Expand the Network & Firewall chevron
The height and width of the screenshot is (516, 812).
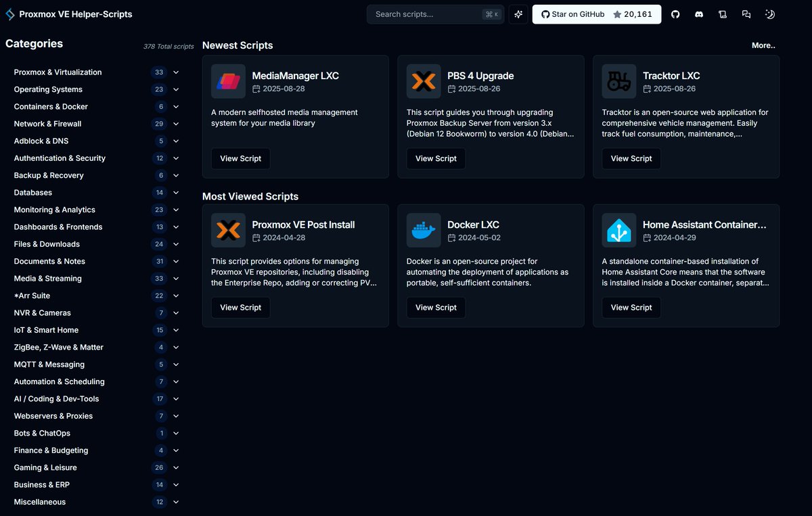coord(176,124)
